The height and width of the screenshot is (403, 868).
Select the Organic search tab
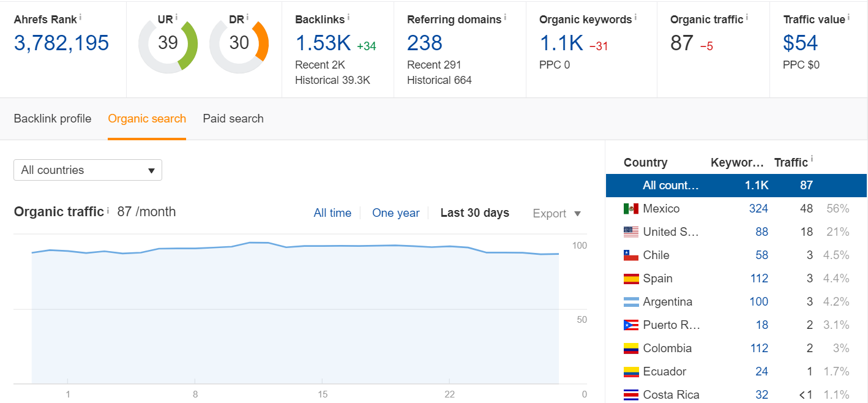147,119
